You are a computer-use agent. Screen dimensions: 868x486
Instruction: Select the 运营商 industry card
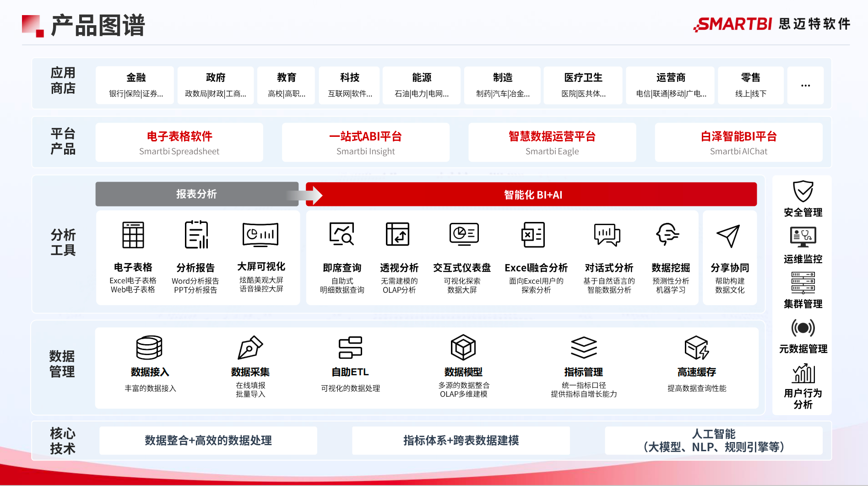[670, 85]
